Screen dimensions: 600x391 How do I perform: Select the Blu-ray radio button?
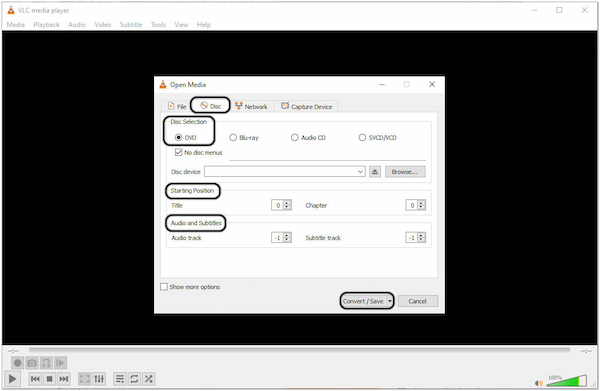pos(233,137)
